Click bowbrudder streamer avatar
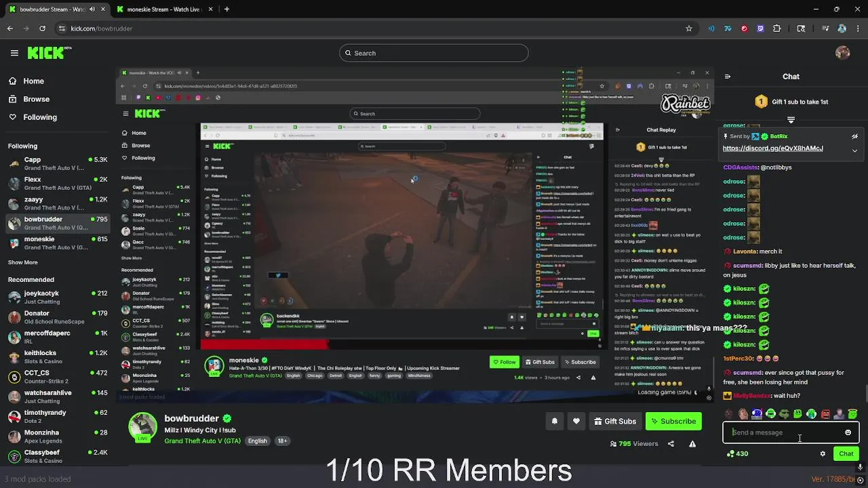This screenshot has width=868, height=488. pyautogui.click(x=142, y=426)
